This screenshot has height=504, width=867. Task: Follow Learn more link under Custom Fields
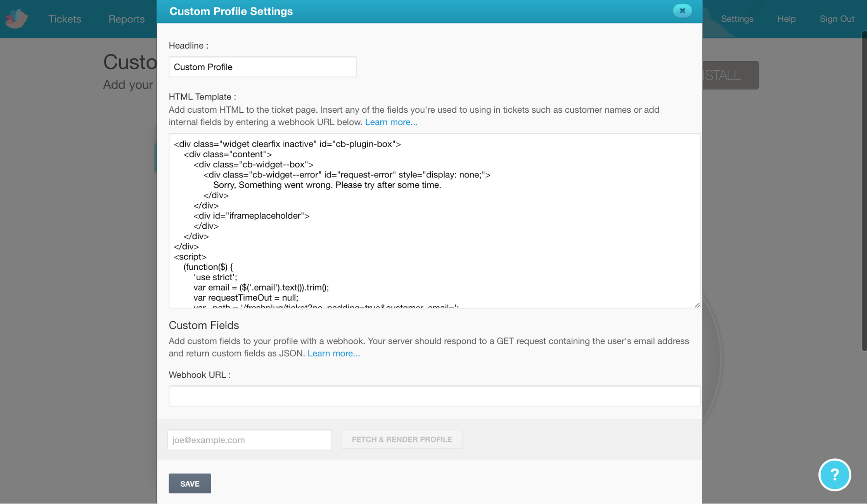pos(334,353)
